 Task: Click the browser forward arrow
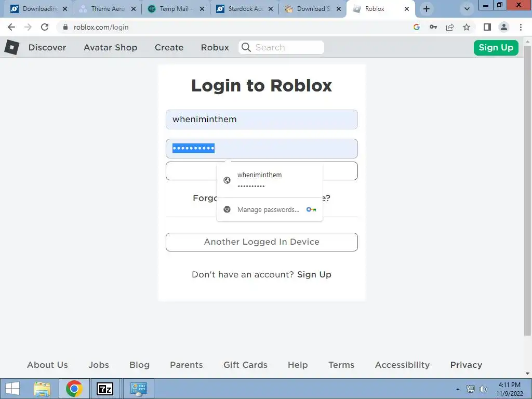pyautogui.click(x=28, y=27)
